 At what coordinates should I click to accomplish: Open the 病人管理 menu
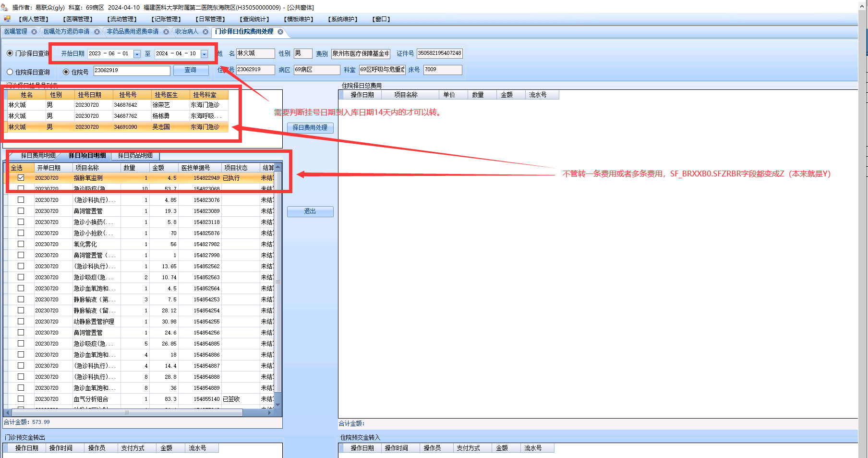tap(34, 19)
